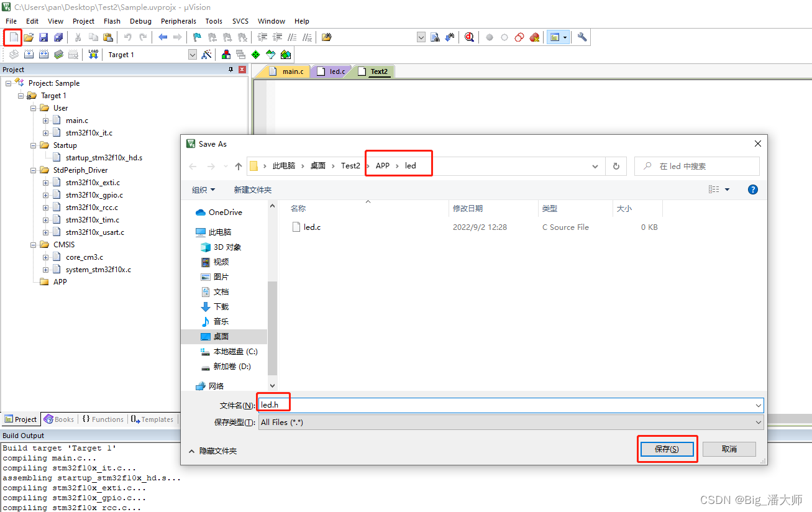Viewport: 812px width, 512px height.
Task: Click the 取消 cancel button
Action: tap(729, 449)
